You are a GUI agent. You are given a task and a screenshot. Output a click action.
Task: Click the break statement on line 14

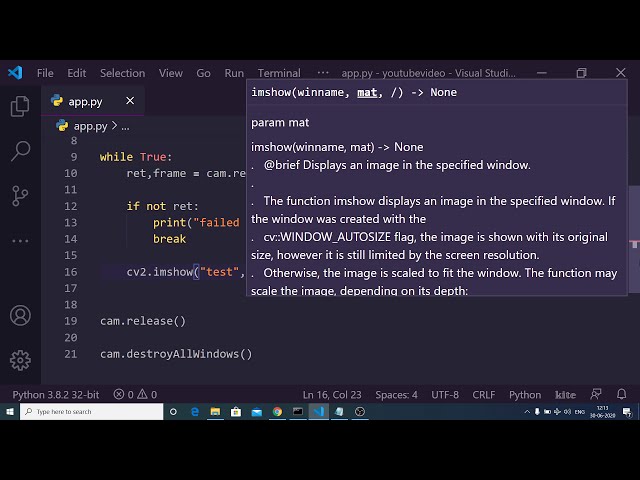[169, 239]
